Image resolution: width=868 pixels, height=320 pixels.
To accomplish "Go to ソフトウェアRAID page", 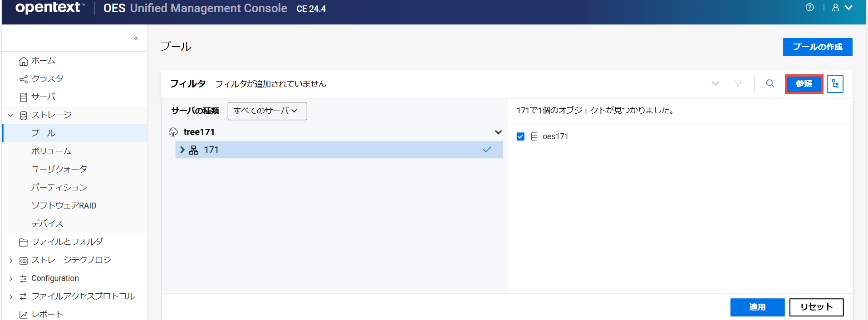I will 64,206.
